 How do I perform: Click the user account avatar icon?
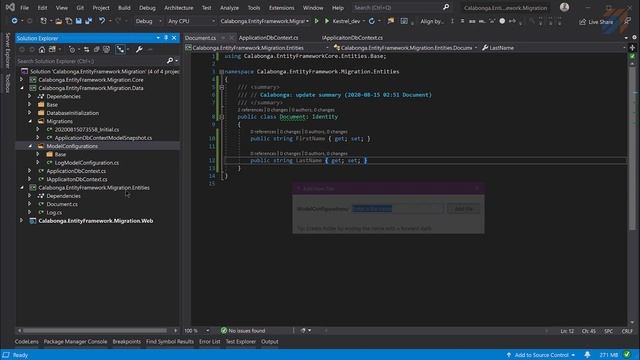[x=564, y=7]
